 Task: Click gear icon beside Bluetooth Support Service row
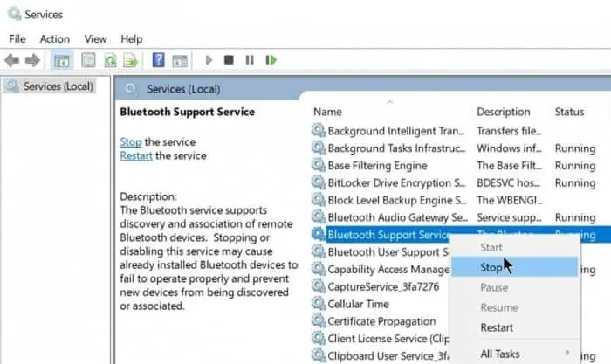pos(319,234)
